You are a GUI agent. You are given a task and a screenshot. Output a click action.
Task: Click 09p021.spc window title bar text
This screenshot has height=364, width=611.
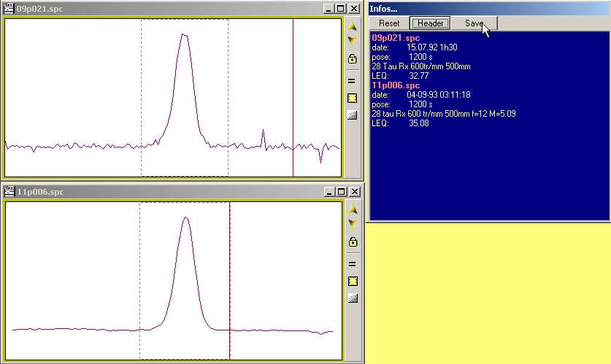(x=39, y=9)
